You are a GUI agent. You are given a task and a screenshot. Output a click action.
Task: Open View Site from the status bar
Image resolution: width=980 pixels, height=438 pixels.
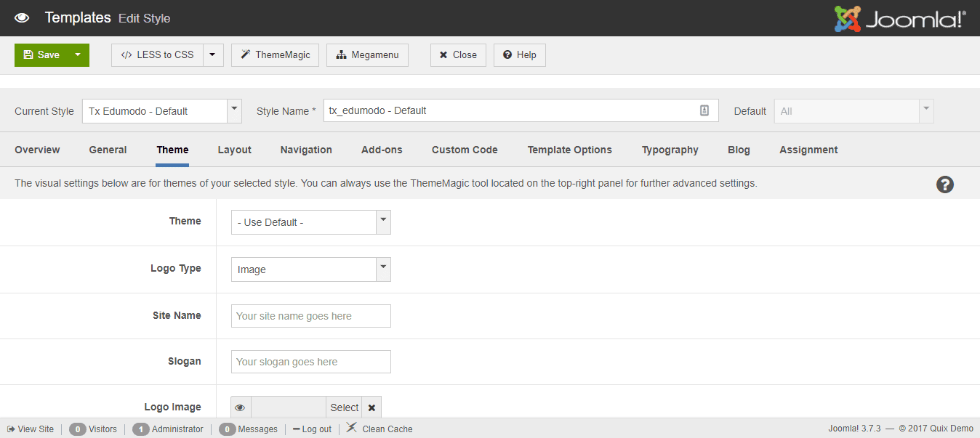(29, 429)
